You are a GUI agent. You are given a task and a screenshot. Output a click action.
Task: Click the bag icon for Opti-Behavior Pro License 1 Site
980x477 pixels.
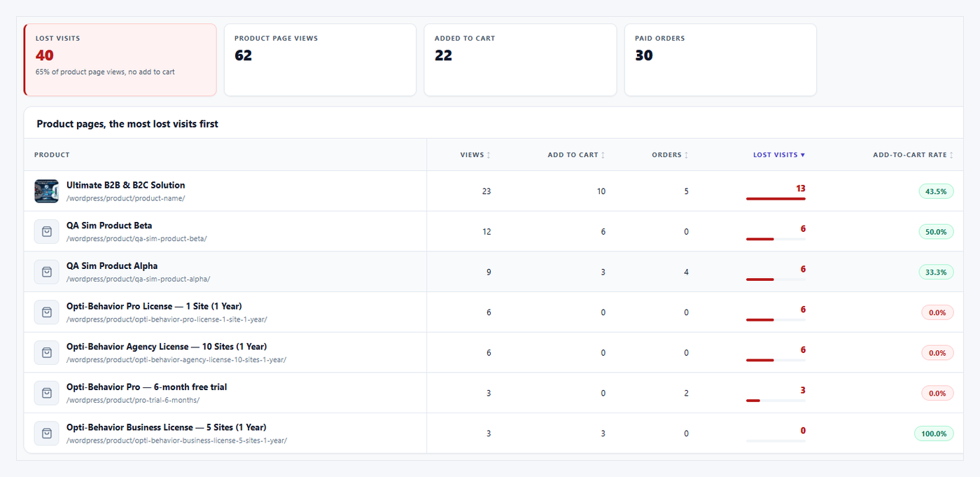click(x=46, y=312)
